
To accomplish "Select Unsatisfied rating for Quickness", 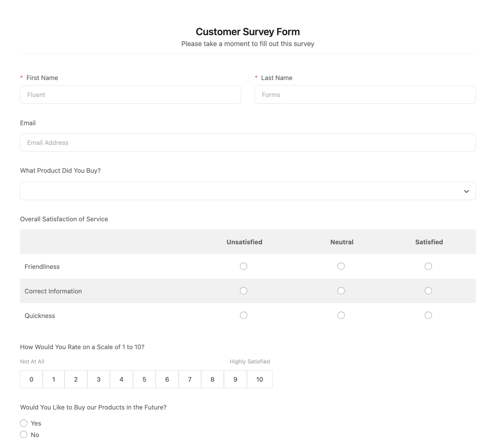I will [x=244, y=315].
